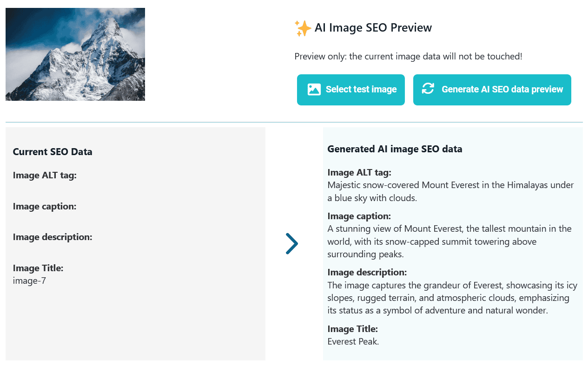This screenshot has width=588, height=365.
Task: Click the Generated AI image SEO data heading
Action: (x=395, y=149)
